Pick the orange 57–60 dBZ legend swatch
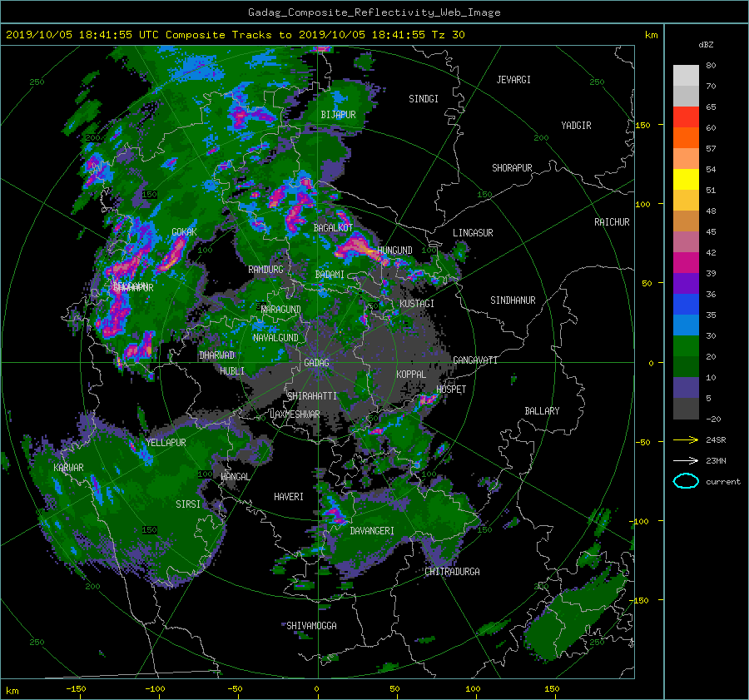The width and height of the screenshot is (749, 700). tap(686, 137)
